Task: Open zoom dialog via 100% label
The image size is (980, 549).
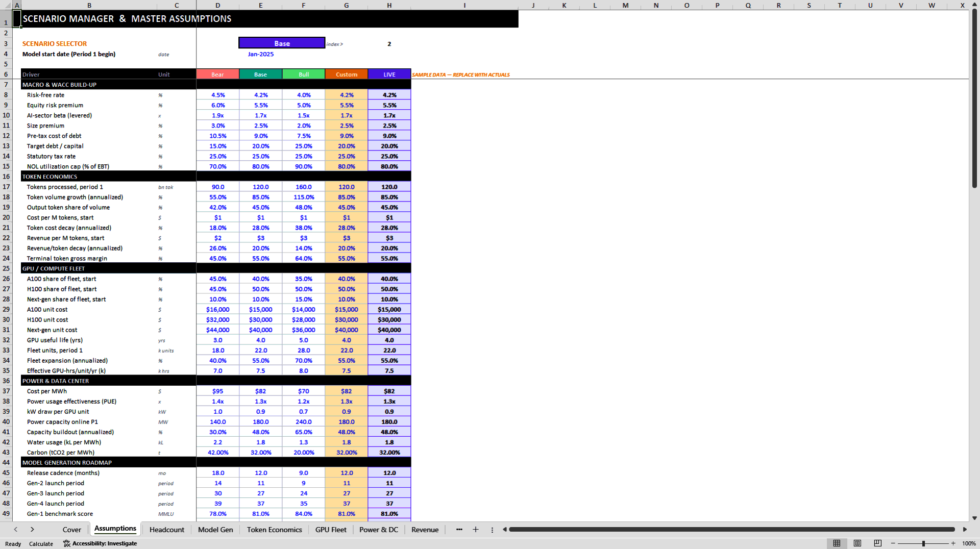Action: 969,543
